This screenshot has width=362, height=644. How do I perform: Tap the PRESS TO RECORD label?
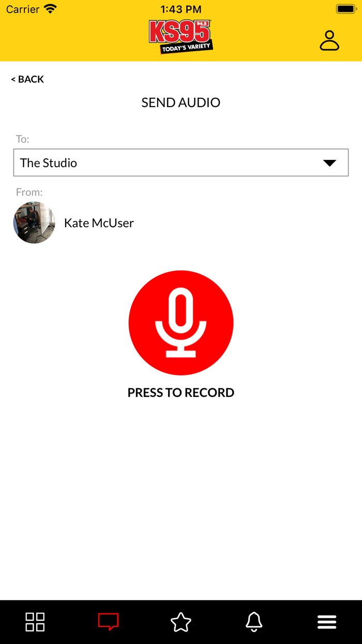pyautogui.click(x=181, y=392)
